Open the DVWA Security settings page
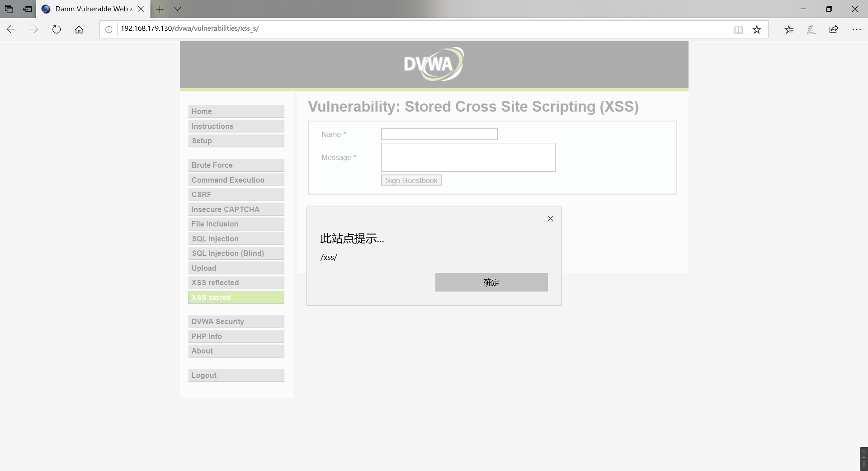Image resolution: width=868 pixels, height=471 pixels. click(x=236, y=321)
